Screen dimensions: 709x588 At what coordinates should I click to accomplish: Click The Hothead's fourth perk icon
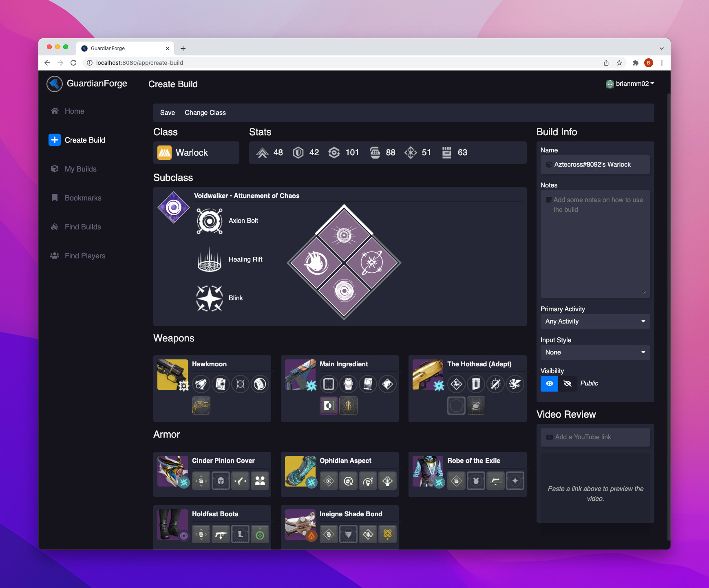pyautogui.click(x=515, y=384)
